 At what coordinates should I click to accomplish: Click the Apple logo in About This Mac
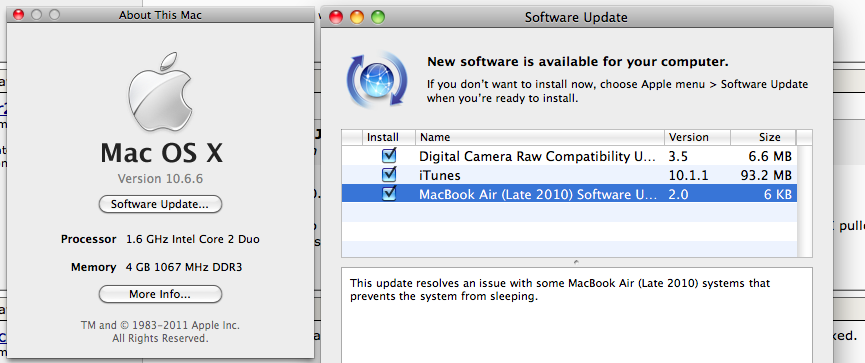click(160, 92)
